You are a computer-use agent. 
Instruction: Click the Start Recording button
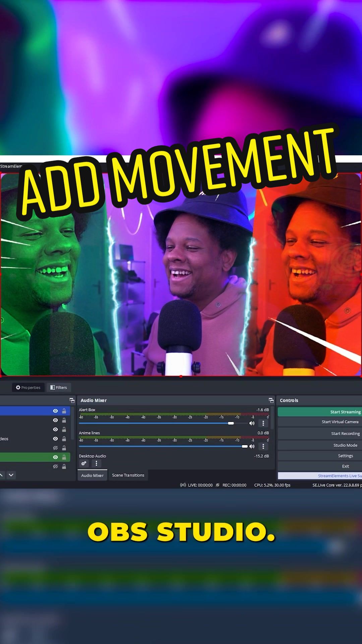(320, 434)
